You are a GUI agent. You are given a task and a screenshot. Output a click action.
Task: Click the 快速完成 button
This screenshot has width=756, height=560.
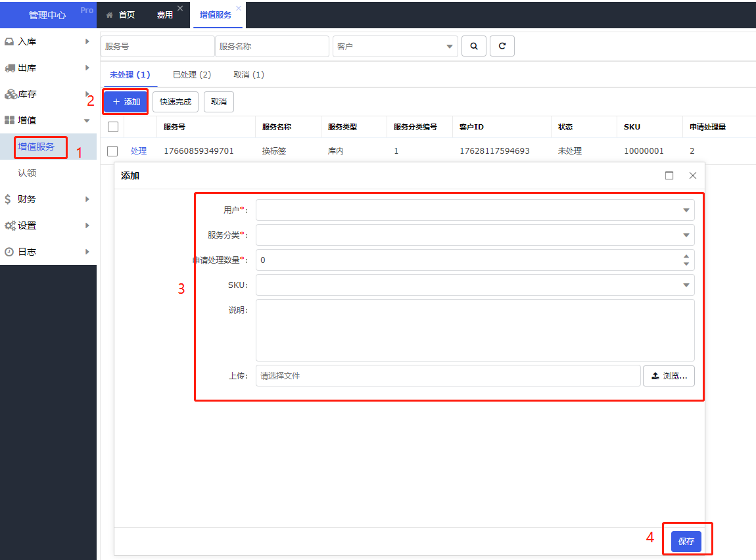[176, 102]
